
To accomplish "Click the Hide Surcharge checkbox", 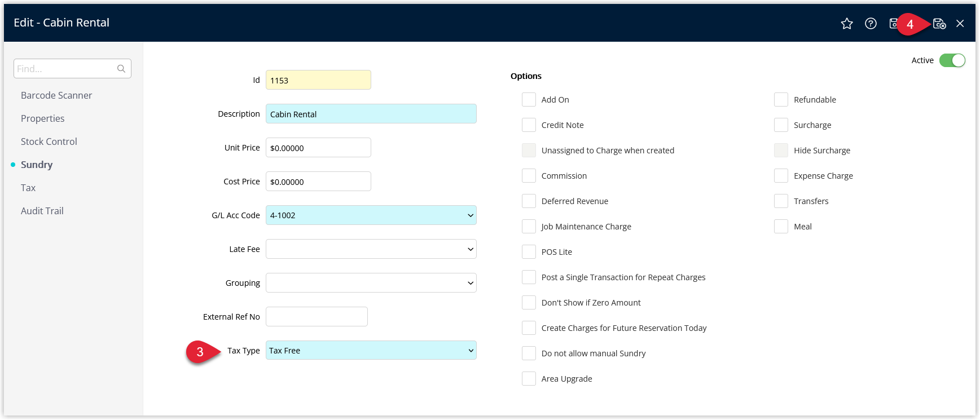I will [x=781, y=151].
